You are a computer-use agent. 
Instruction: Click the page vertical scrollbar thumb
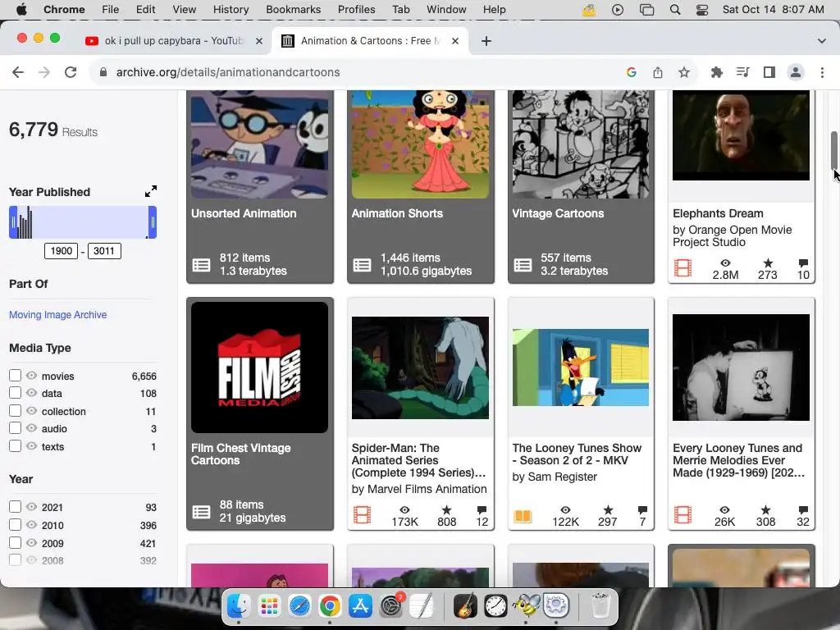(833, 150)
